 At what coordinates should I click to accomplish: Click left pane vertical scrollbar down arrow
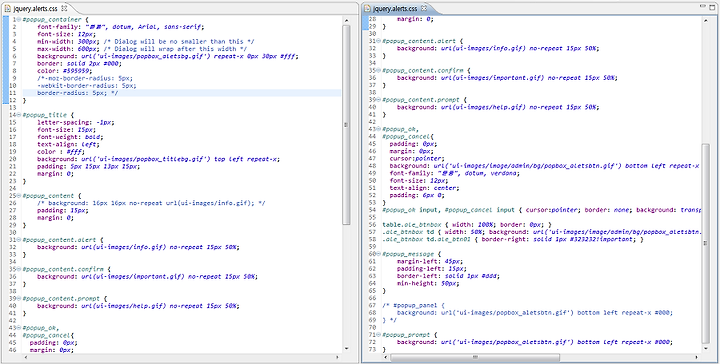tap(346, 349)
